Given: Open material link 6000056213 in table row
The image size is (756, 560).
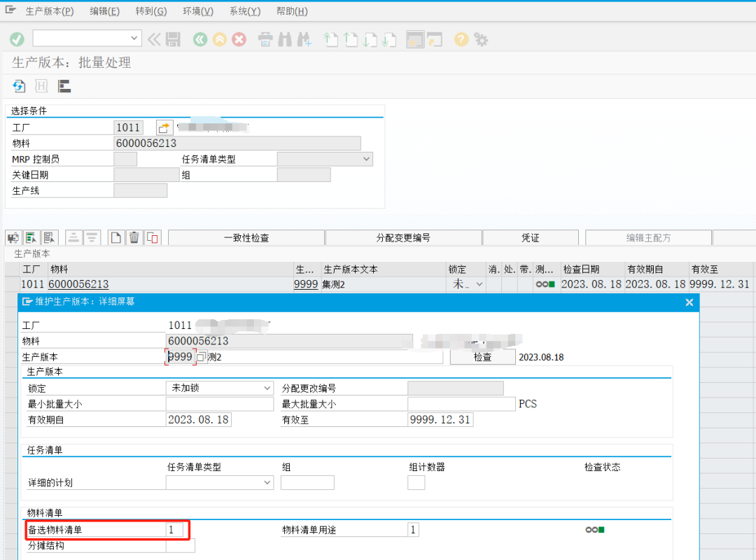Looking at the screenshot, I should (78, 284).
